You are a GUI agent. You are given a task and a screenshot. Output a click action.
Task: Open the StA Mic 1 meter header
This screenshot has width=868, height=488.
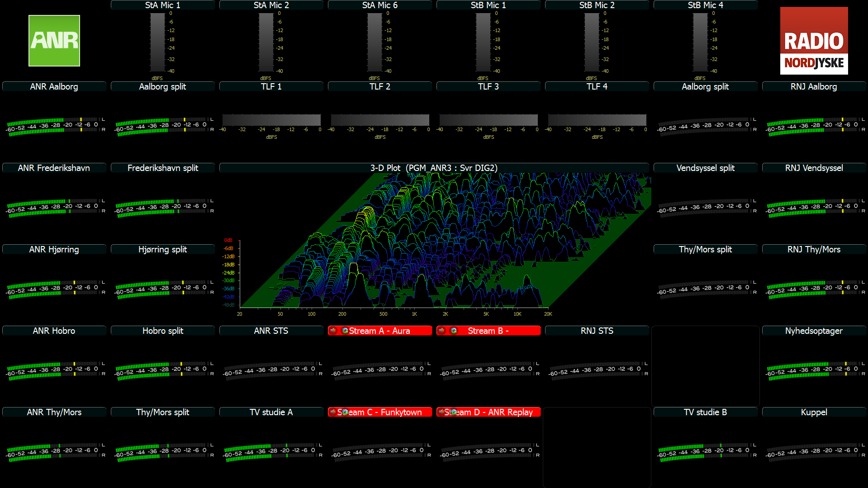163,5
